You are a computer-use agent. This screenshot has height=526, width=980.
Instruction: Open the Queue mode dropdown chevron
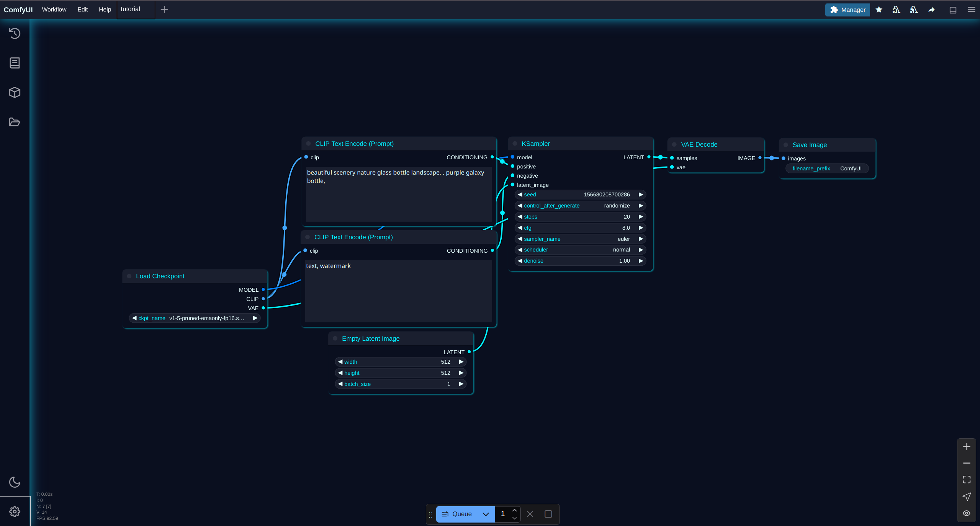485,514
